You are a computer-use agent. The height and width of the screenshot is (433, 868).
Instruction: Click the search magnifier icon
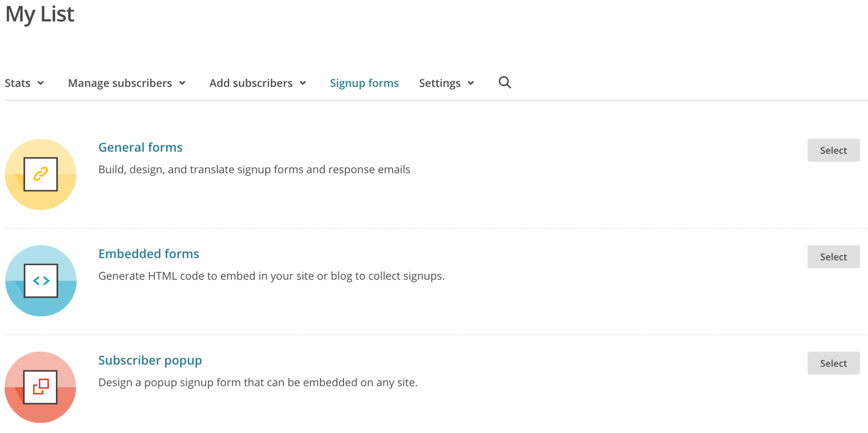(x=504, y=83)
